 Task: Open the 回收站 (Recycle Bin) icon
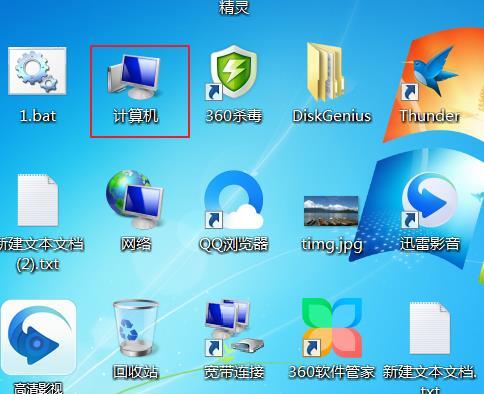tap(135, 328)
